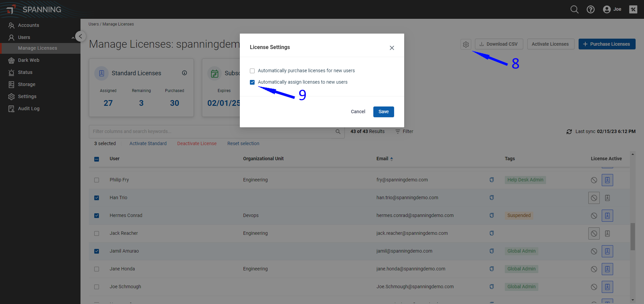Close License Settings with the X
Viewport: 644px width, 304px height.
click(392, 48)
